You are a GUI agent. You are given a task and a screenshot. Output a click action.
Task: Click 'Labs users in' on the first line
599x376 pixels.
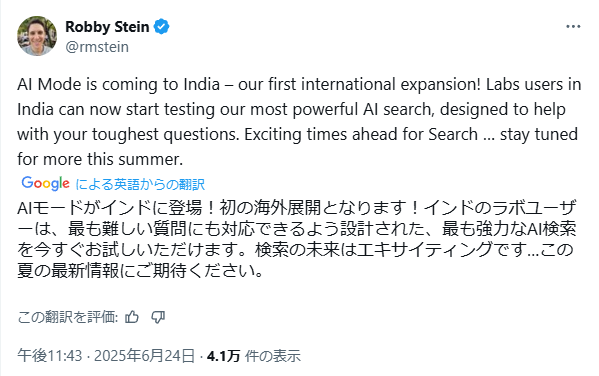point(534,84)
